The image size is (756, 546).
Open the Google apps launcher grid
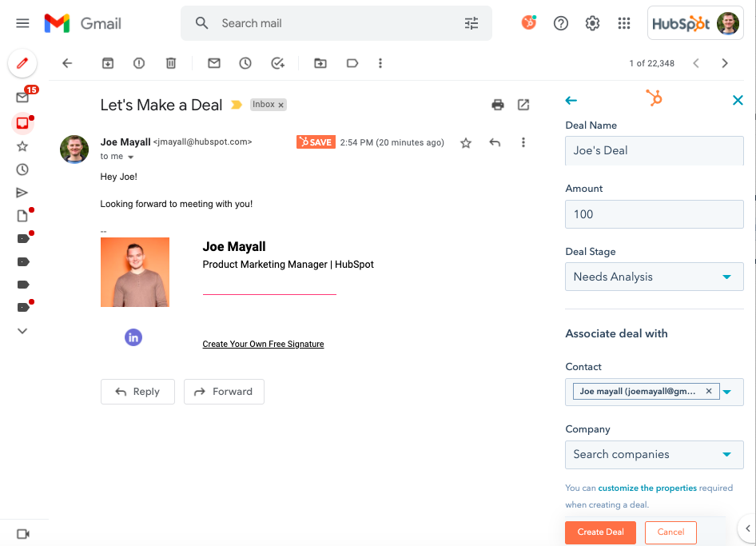pos(624,23)
